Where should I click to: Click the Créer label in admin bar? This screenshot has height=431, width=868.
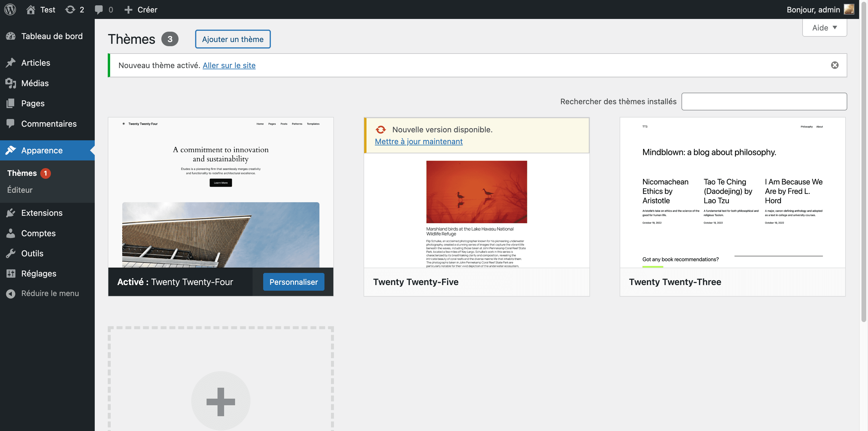tap(147, 10)
